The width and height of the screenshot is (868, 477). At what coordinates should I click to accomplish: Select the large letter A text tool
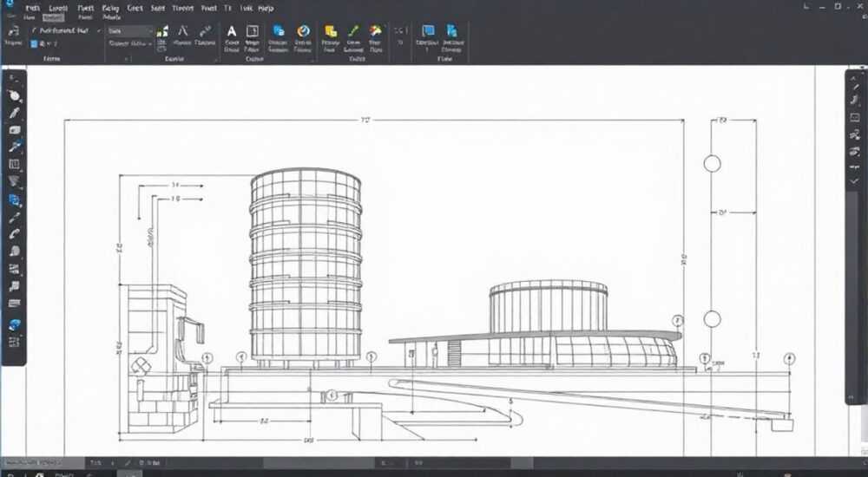point(232,31)
